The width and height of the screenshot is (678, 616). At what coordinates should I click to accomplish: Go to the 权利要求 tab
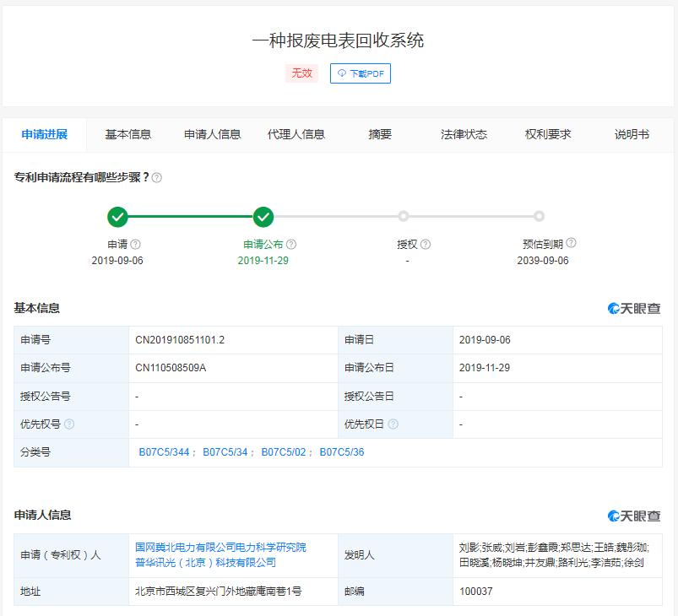click(x=548, y=134)
